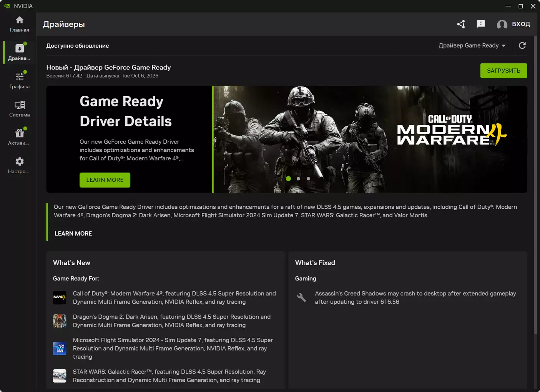The height and width of the screenshot is (392, 540).
Task: Open Настройки gear icon in sidebar
Action: [x=19, y=165]
